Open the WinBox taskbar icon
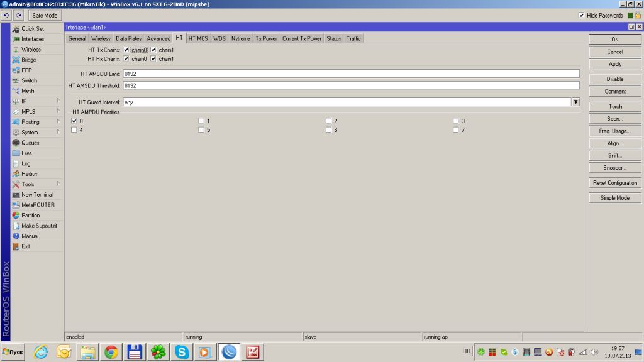This screenshot has width=644, height=362. pyautogui.click(x=229, y=352)
